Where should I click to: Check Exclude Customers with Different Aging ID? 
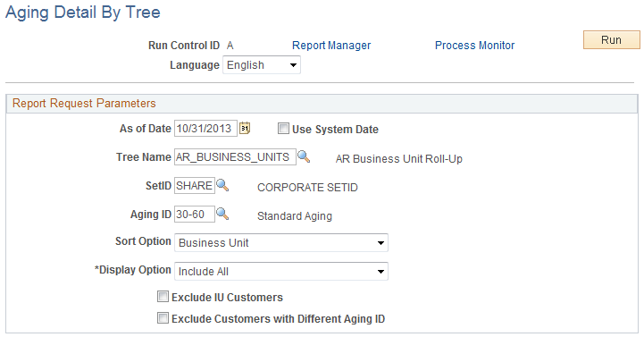click(x=163, y=317)
